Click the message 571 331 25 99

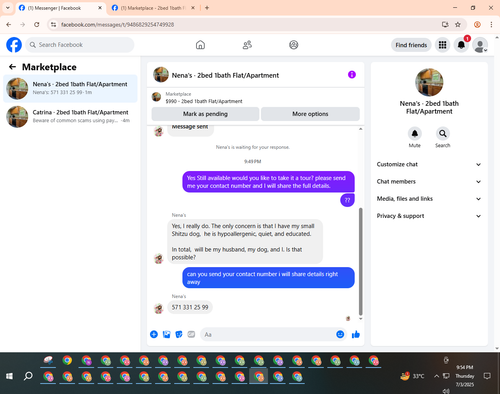(190, 307)
